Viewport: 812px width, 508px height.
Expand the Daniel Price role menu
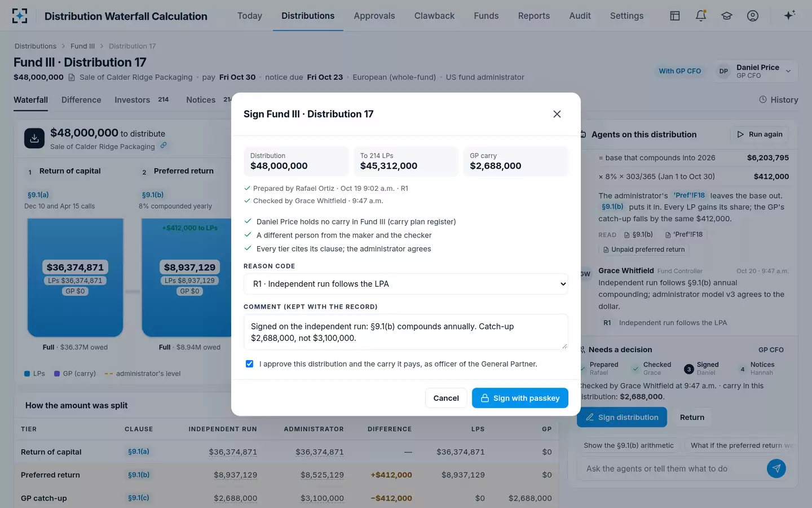[755, 71]
